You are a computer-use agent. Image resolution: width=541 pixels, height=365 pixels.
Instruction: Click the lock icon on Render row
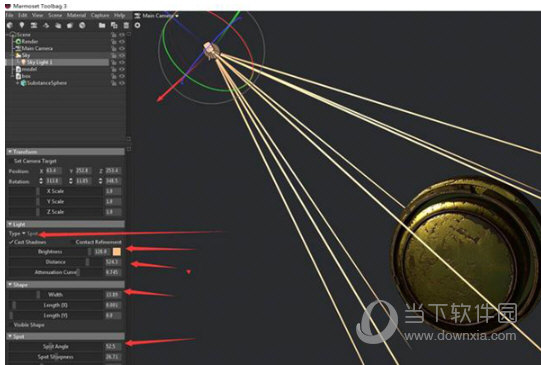click(x=113, y=41)
